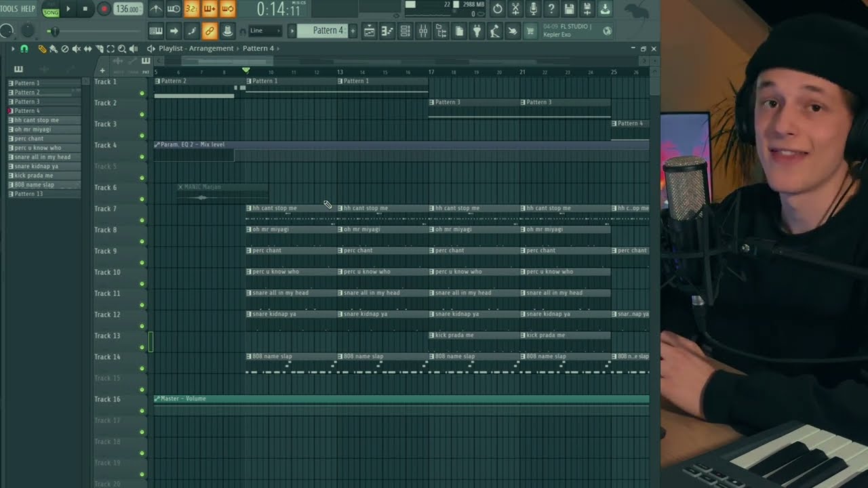This screenshot has height=488, width=868.
Task: Expand the Pattern 4 breadcrumb arrow
Action: (279, 49)
